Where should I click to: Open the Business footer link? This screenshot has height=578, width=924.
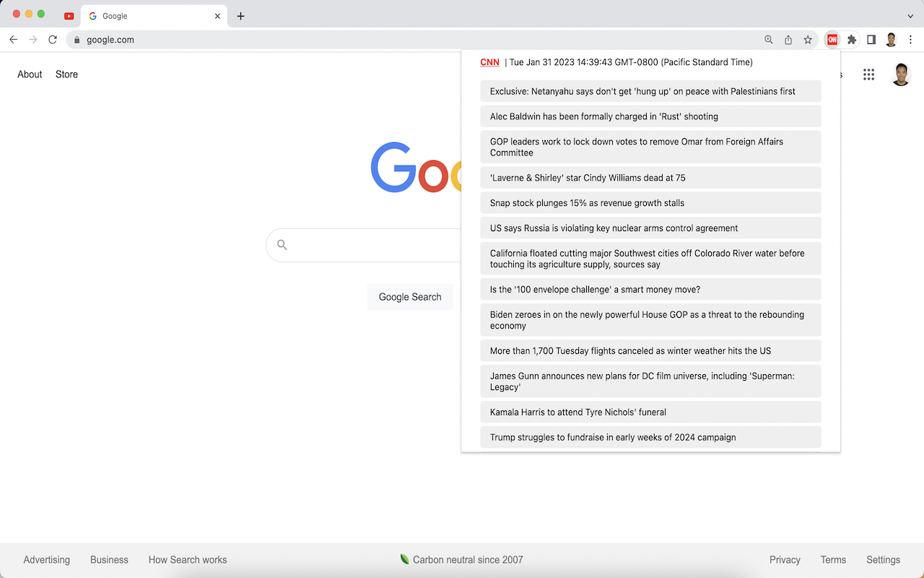click(109, 560)
